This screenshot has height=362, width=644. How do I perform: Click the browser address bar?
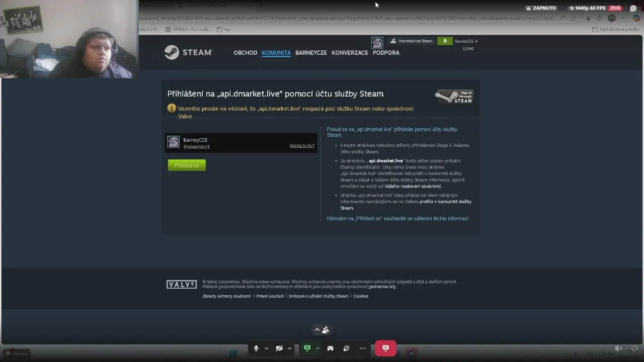point(347,18)
